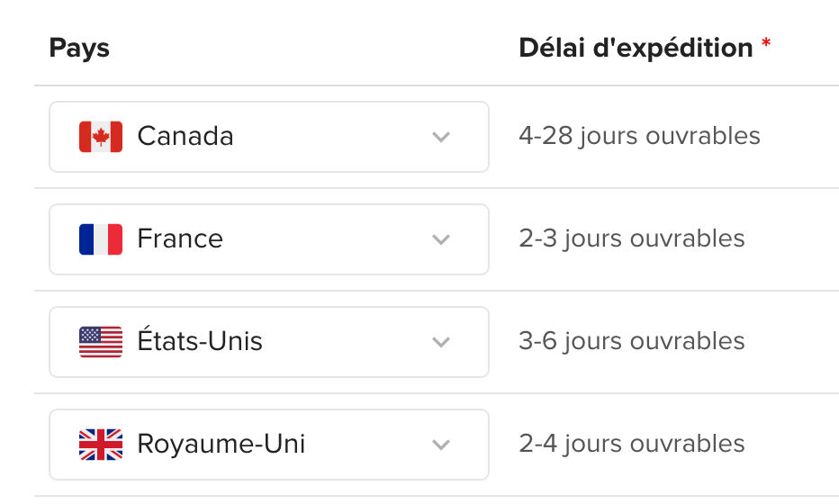
Task: Click the Canada flag icon
Action: click(101, 137)
